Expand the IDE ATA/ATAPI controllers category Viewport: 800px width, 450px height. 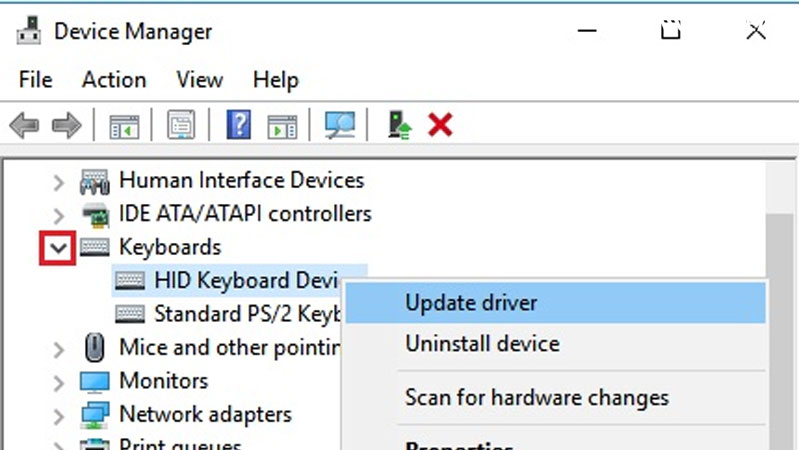point(59,214)
